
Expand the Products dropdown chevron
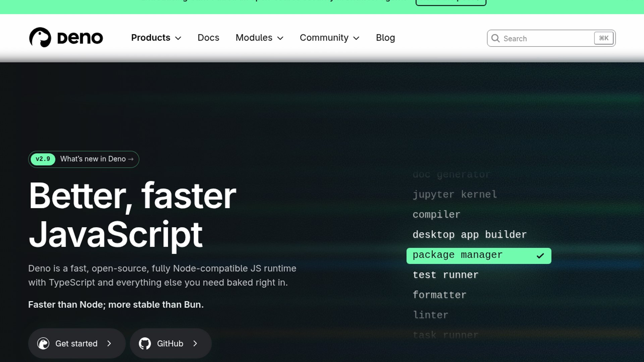(178, 38)
